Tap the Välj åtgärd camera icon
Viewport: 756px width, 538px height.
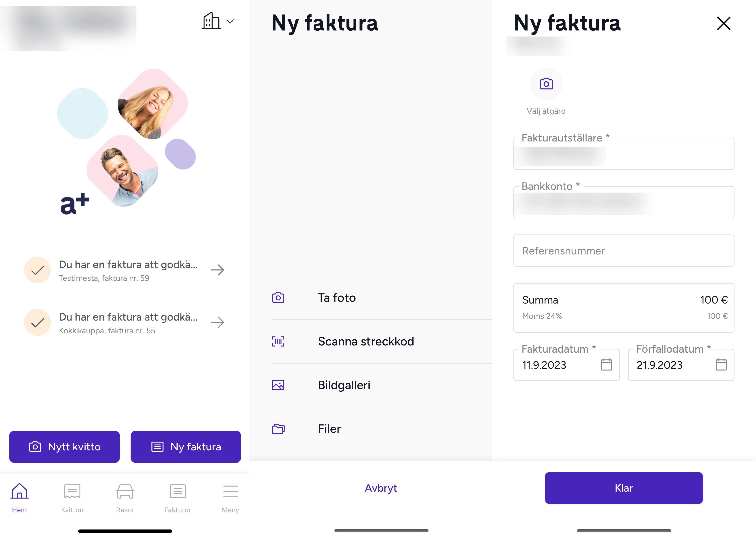546,83
